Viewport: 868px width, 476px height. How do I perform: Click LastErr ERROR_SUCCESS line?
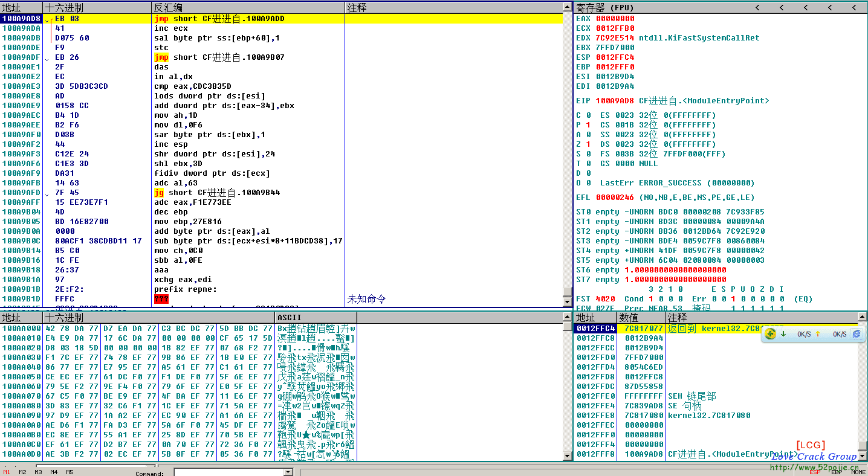tap(677, 183)
